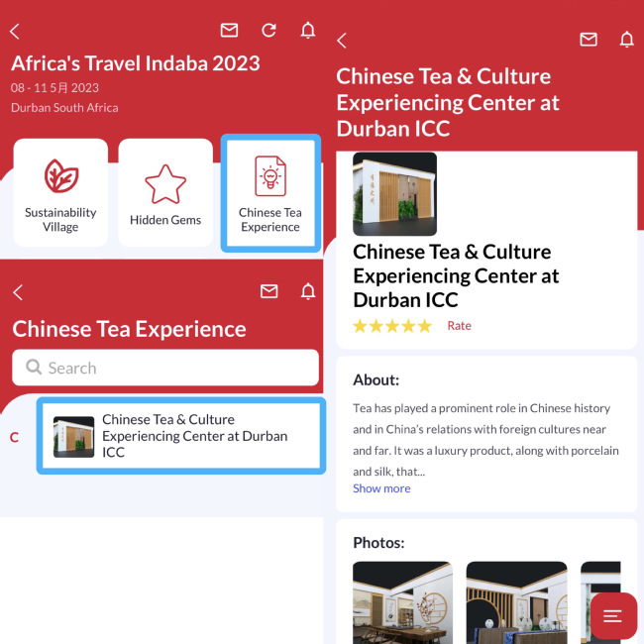Screen dimensions: 644x644
Task: Open the first tea room photo thumbnail
Action: [x=402, y=602]
